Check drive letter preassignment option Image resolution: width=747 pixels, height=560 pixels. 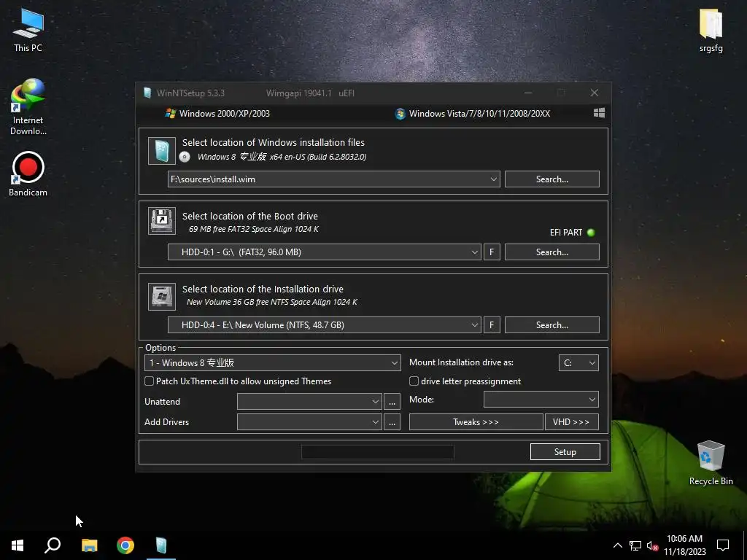click(414, 381)
